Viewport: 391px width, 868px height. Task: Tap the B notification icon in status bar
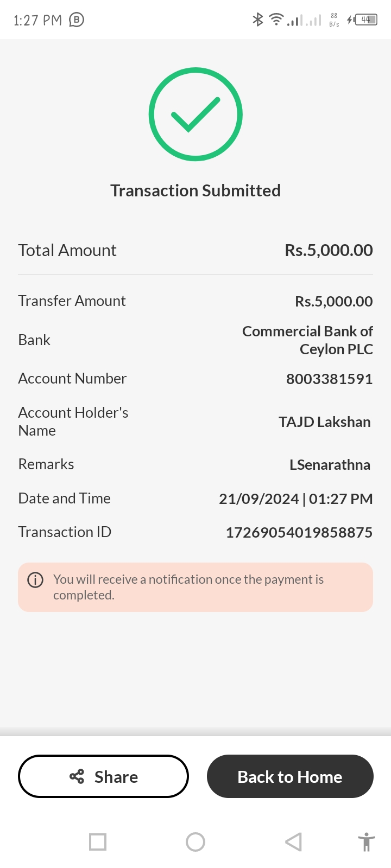pos(77,20)
